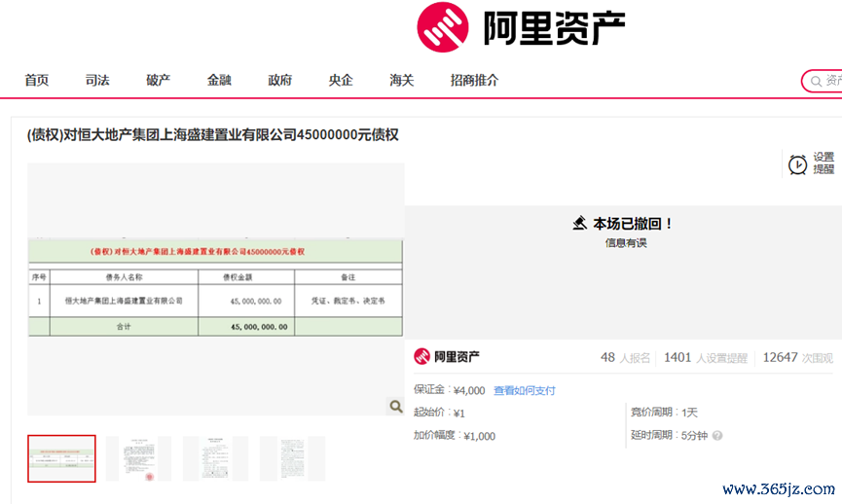The image size is (842, 504).
Task: Select the third document thumbnail
Action: click(215, 459)
